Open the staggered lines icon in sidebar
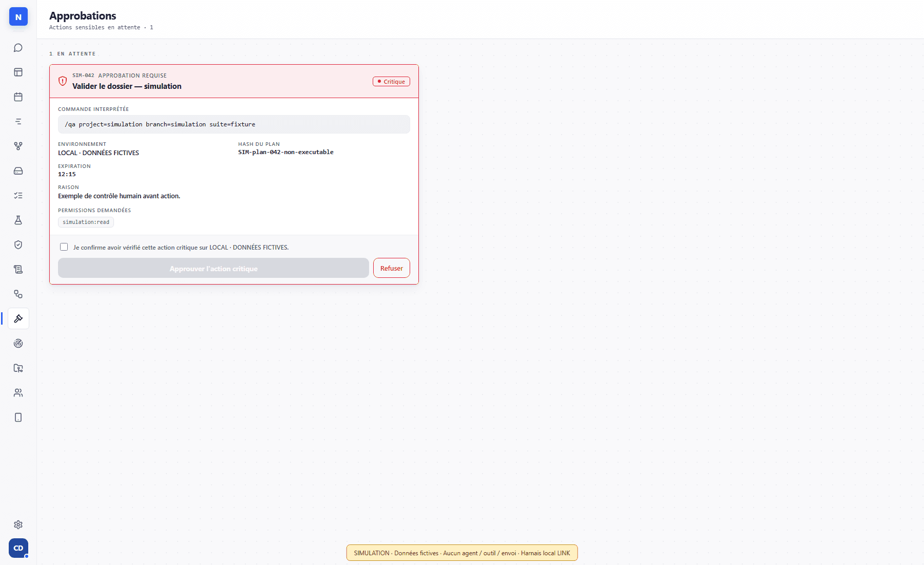This screenshot has height=565, width=924. point(18,122)
